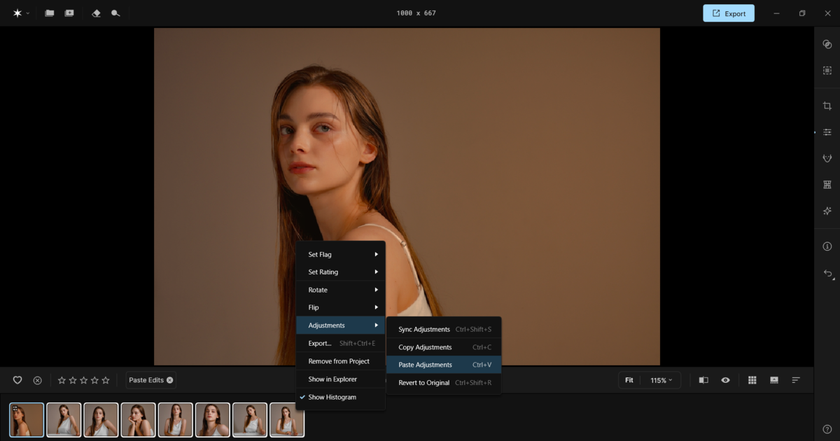Toggle before/after compare view
Screen dimensions: 840x441
pos(703,380)
